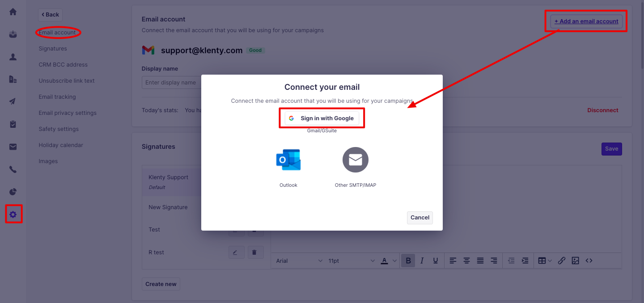Screen dimensions: 644x303
Task: Save the signature
Action: point(611,149)
